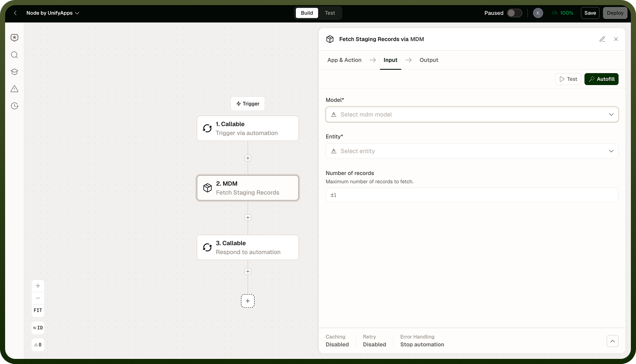Open the history clock sidebar icon
This screenshot has height=364, width=636.
coord(14,106)
